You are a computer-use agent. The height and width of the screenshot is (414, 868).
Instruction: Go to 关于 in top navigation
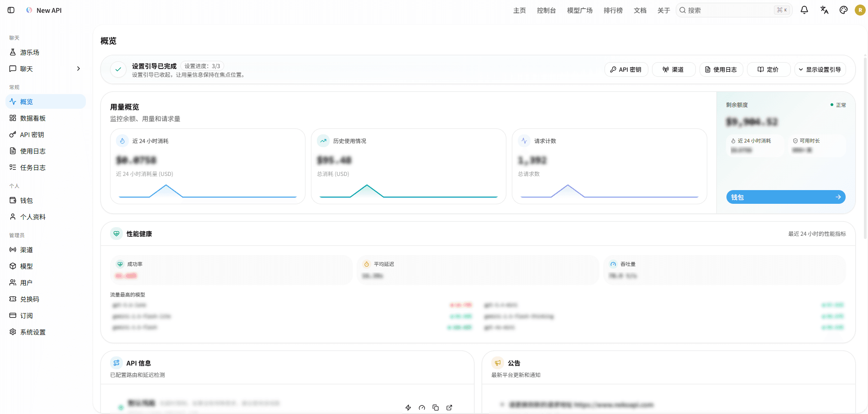[x=664, y=10]
